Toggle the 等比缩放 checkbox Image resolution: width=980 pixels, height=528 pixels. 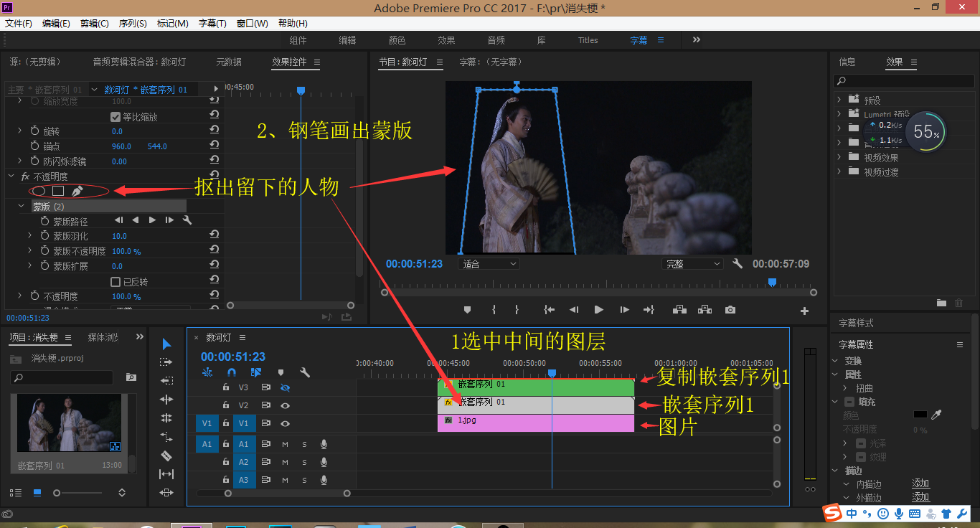[x=116, y=117]
